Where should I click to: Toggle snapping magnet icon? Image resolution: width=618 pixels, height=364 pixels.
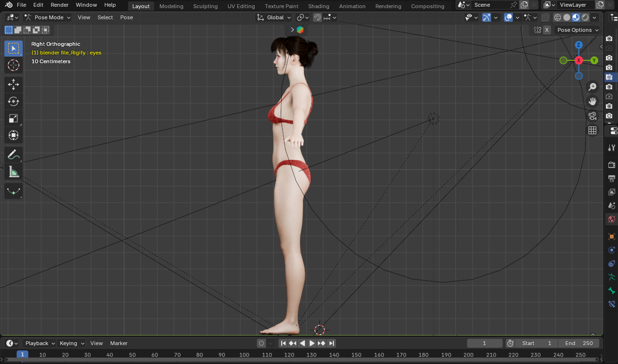pyautogui.click(x=317, y=17)
